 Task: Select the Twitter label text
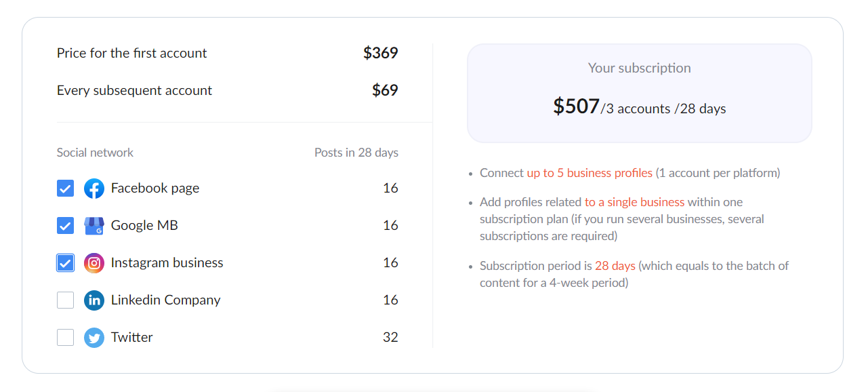click(132, 338)
